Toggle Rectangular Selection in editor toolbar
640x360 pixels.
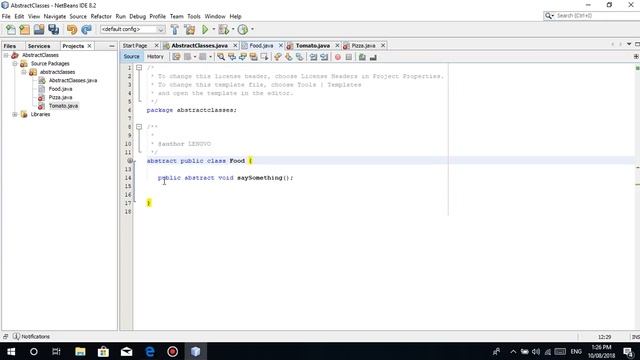[x=264, y=57]
